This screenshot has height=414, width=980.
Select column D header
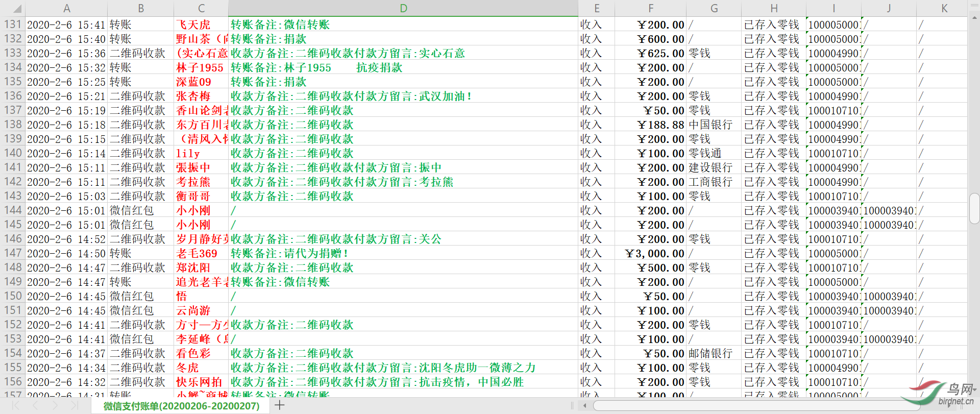coord(403,8)
